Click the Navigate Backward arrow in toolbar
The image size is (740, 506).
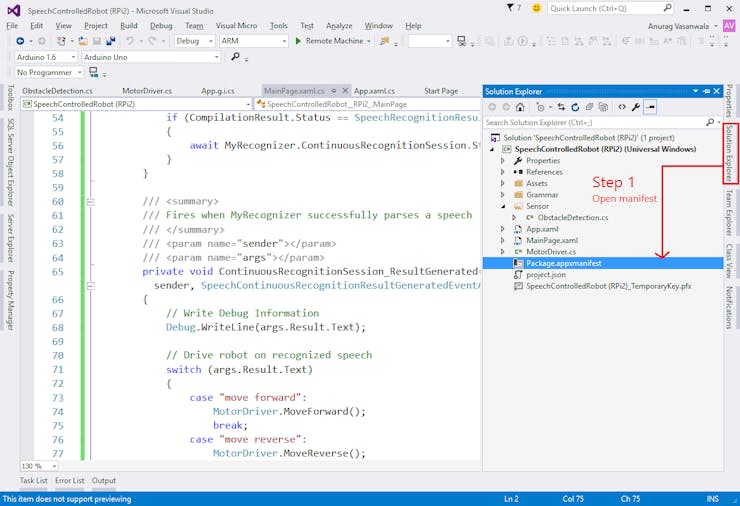tap(20, 41)
